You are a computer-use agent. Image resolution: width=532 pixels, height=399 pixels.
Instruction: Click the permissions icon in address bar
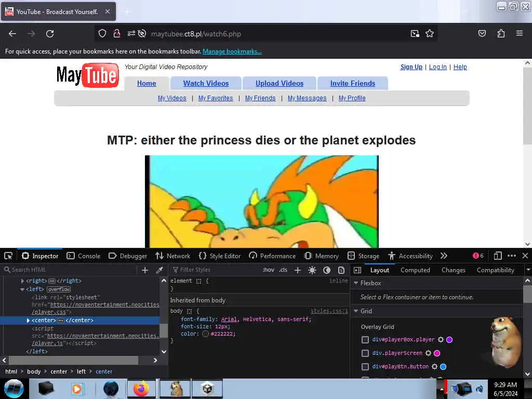pos(131,34)
